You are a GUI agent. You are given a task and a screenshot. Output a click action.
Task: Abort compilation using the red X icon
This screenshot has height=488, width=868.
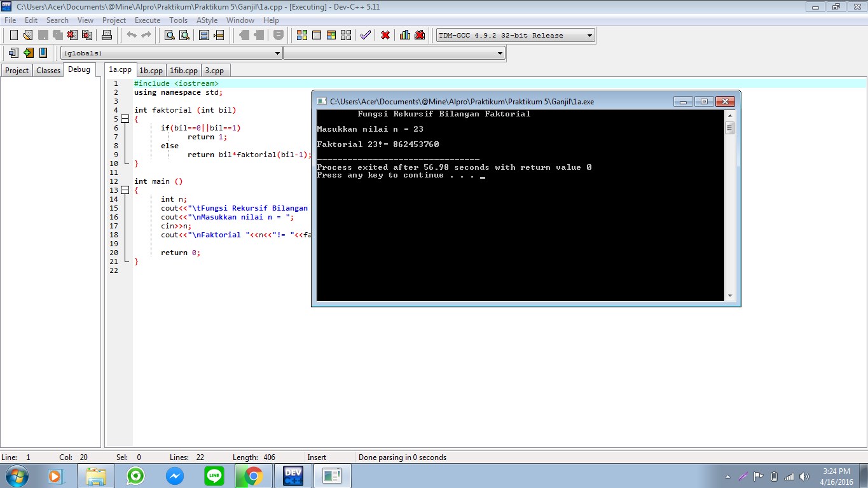click(385, 35)
